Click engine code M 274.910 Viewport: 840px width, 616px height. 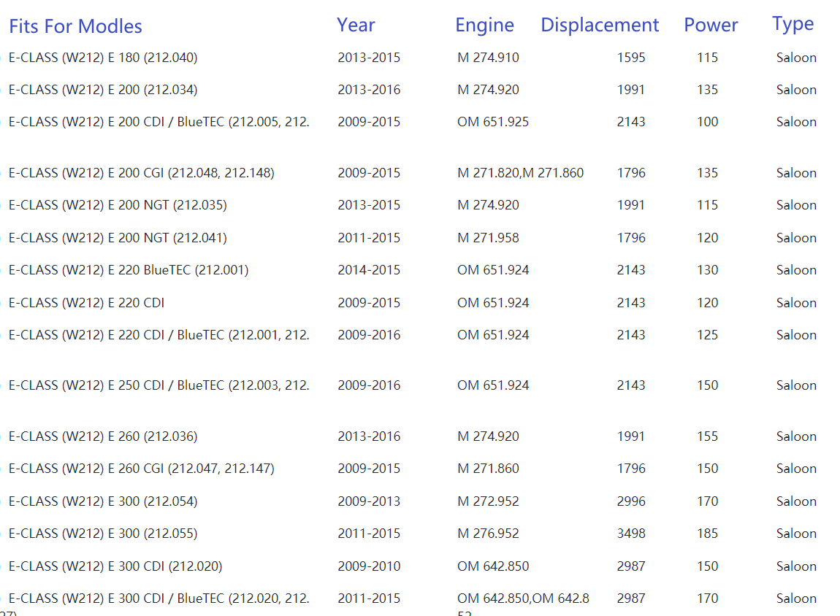[488, 58]
